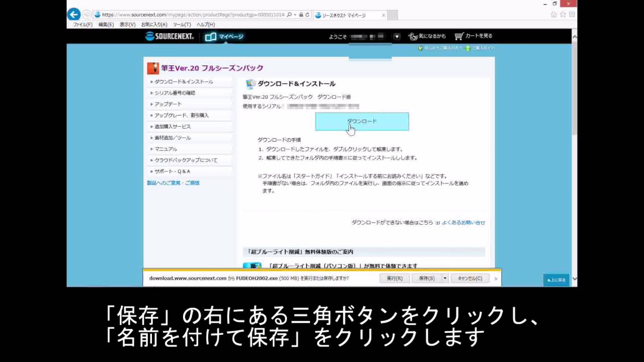This screenshot has width=644, height=362.
Task: Click inside the browser address bar
Action: [x=191, y=15]
